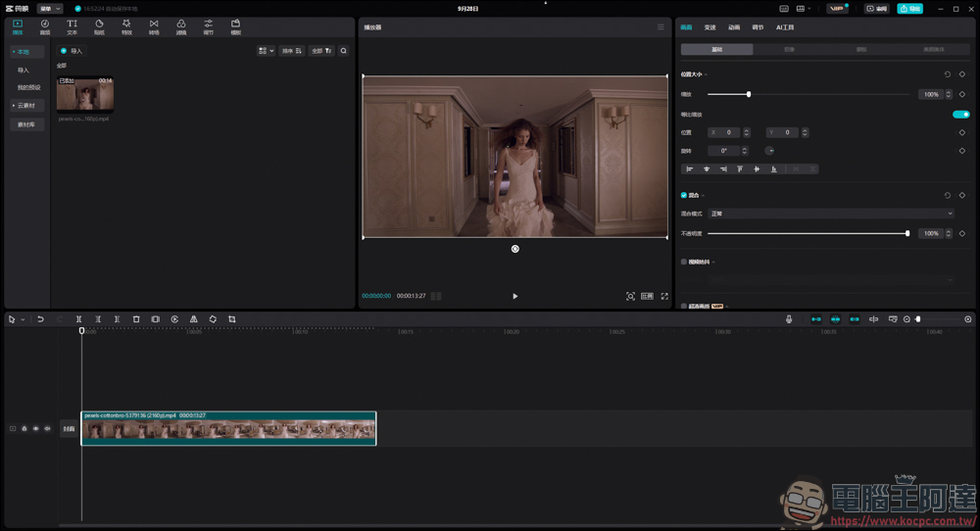Screen dimensions: 980x531
Task: Switch to the 变速 speed tab
Action: (x=710, y=27)
